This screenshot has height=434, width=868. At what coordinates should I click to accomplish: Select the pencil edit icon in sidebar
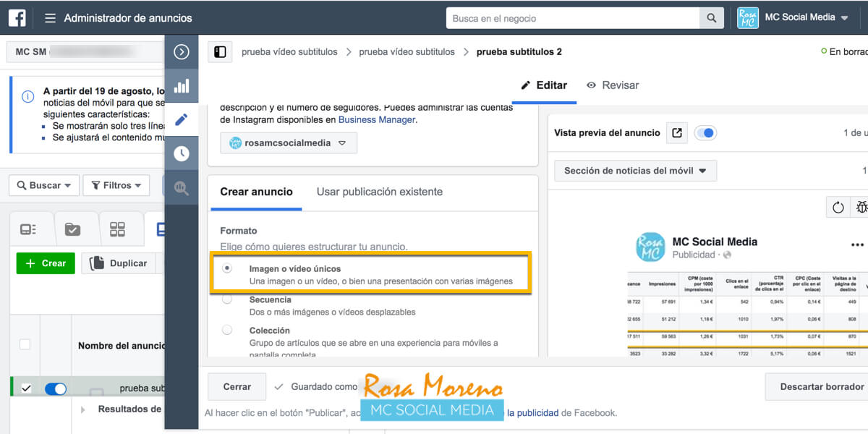pyautogui.click(x=182, y=119)
